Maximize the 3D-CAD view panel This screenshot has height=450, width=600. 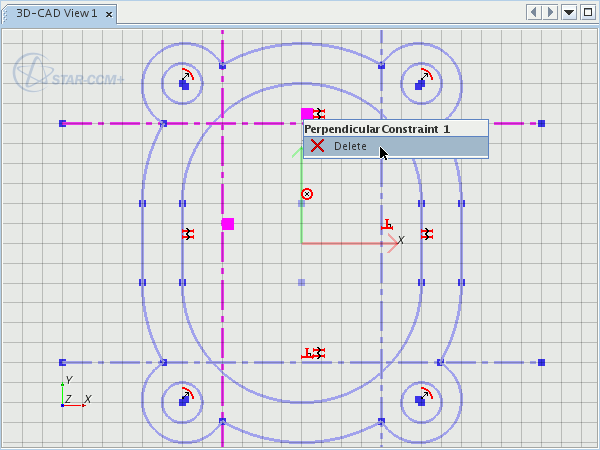587,12
